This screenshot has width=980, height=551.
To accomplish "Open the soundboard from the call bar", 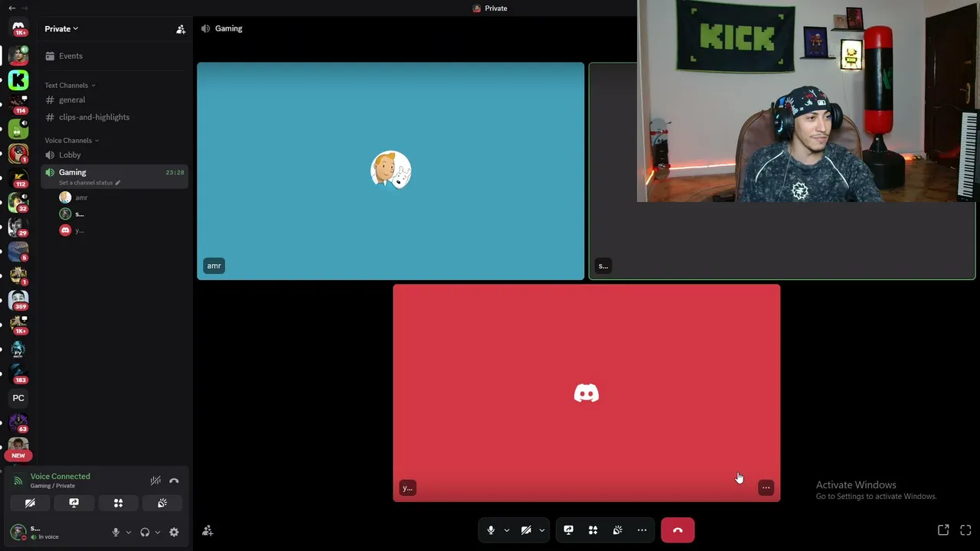I will (617, 530).
